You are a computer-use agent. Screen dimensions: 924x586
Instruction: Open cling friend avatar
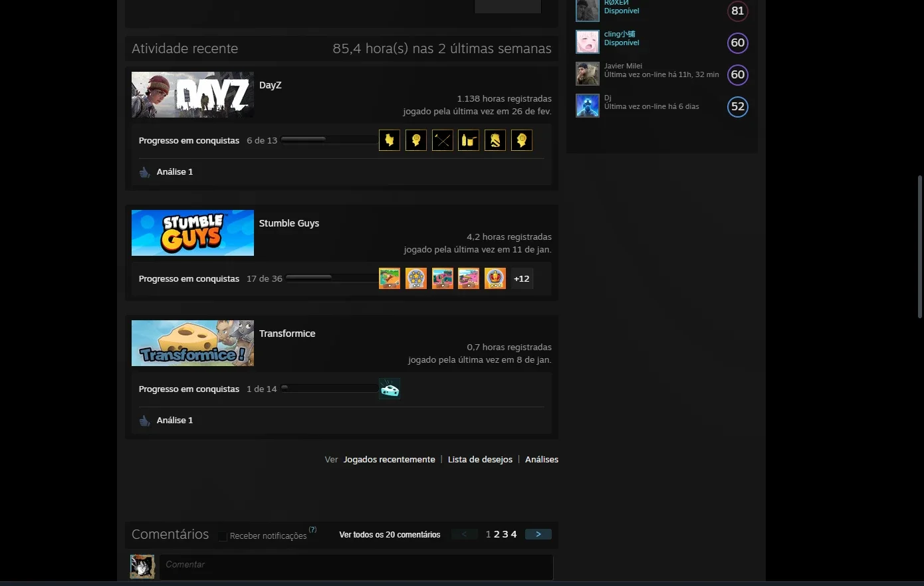coord(588,42)
